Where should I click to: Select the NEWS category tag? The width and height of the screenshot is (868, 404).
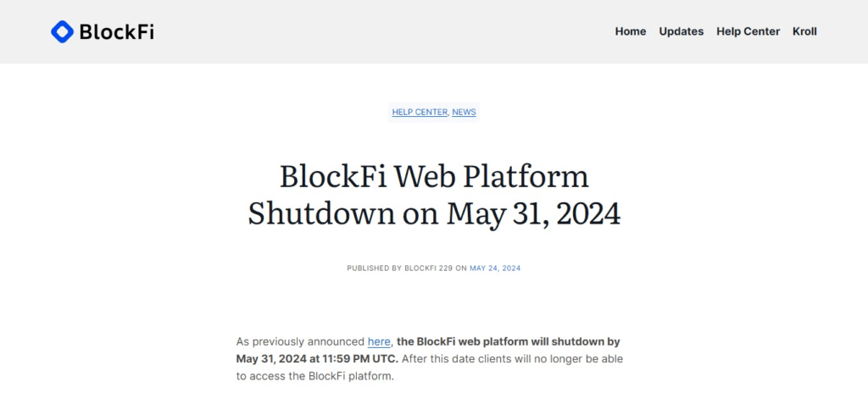click(x=464, y=112)
